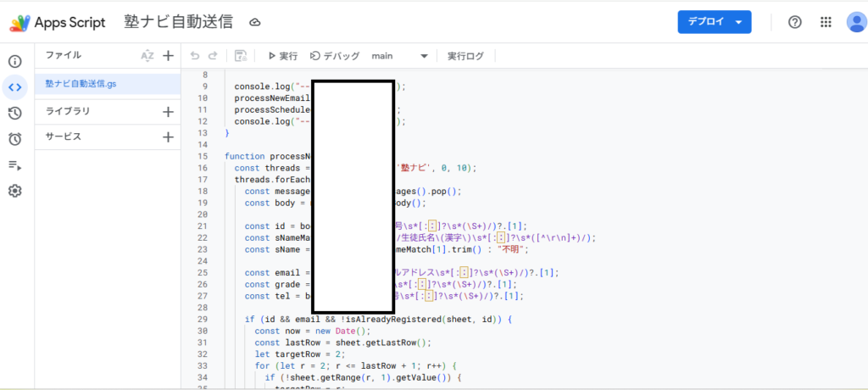Select the 塾ナビ自動送信.gs file

pyautogui.click(x=81, y=84)
